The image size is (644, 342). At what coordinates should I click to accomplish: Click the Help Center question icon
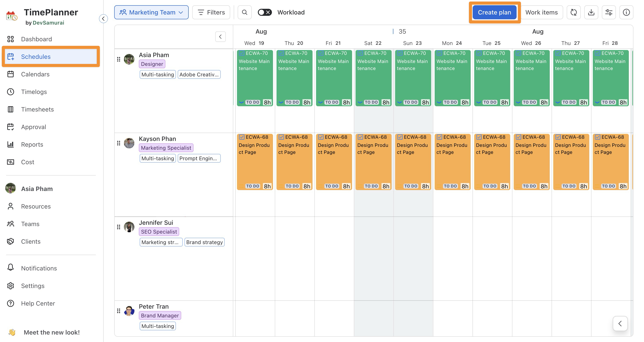click(11, 303)
